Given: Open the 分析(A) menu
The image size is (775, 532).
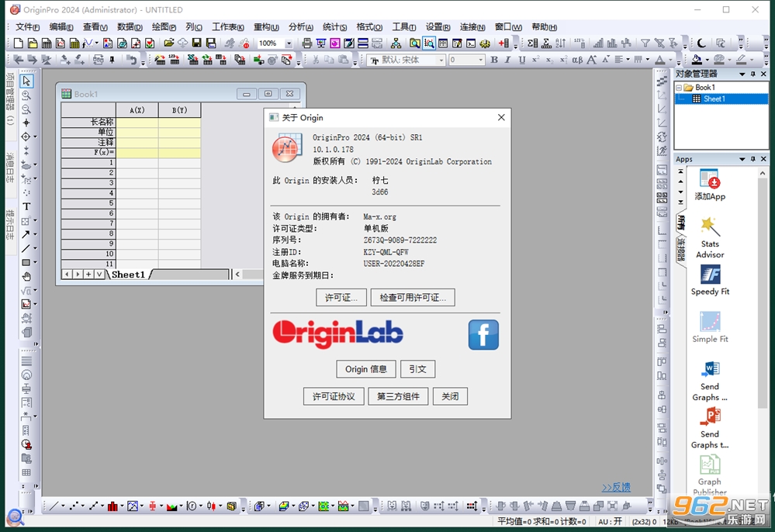Looking at the screenshot, I should (300, 26).
